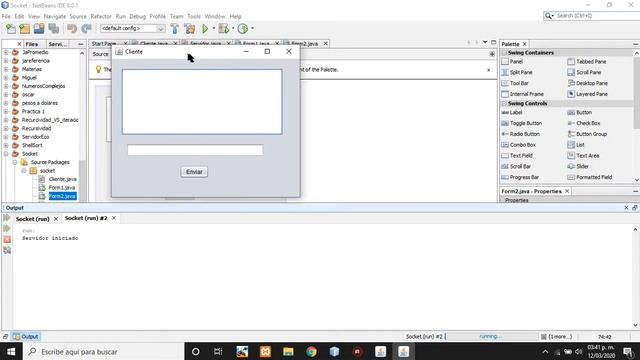640x360 pixels.
Task: Open File Explorer from taskbar
Action: coord(288,351)
